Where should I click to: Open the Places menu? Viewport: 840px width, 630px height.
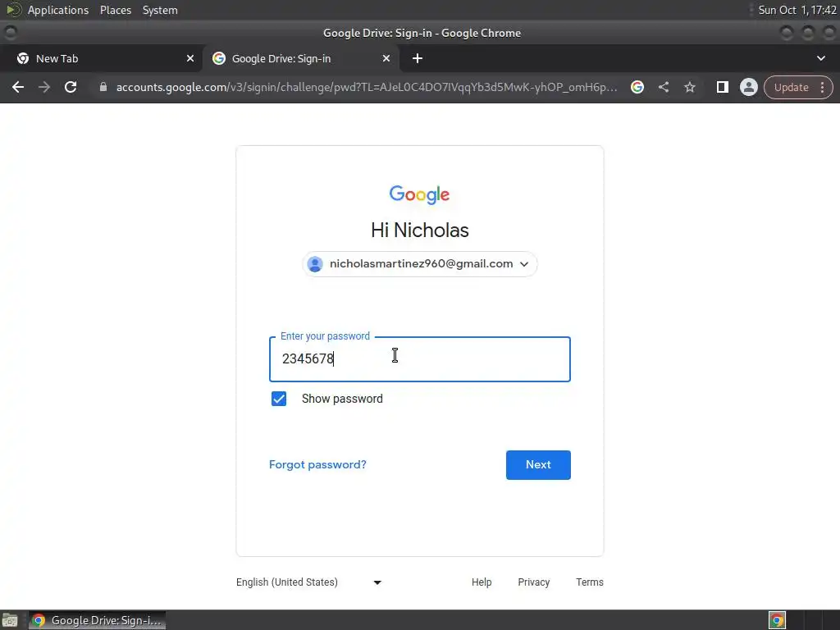pyautogui.click(x=116, y=10)
